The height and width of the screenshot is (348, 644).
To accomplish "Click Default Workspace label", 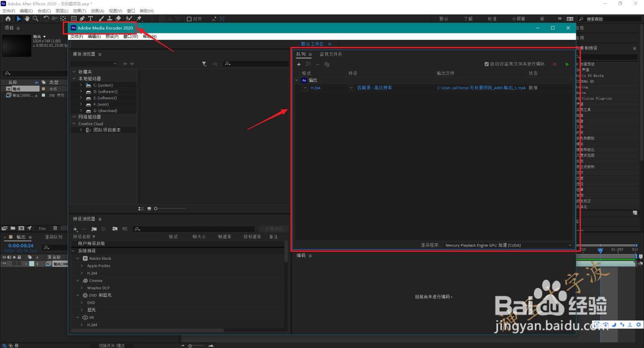I will [x=312, y=44].
